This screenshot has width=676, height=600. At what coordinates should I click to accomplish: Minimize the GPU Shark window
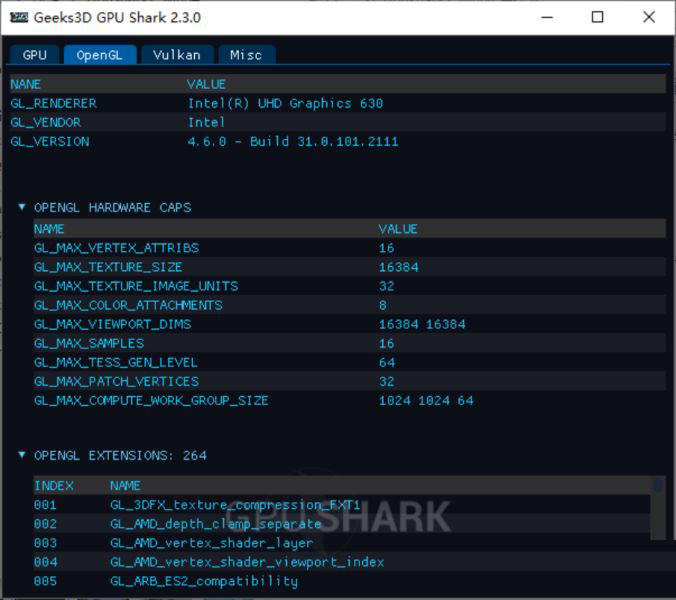pos(547,17)
